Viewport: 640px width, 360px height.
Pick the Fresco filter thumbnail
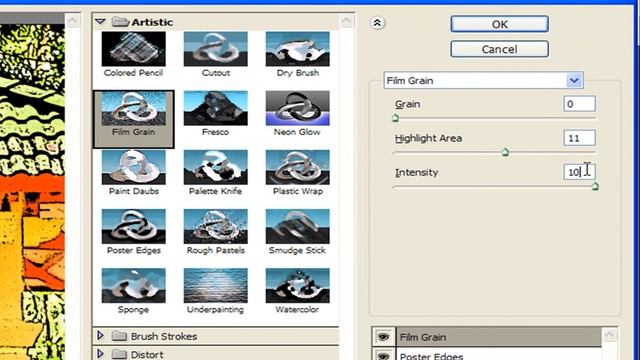216,108
